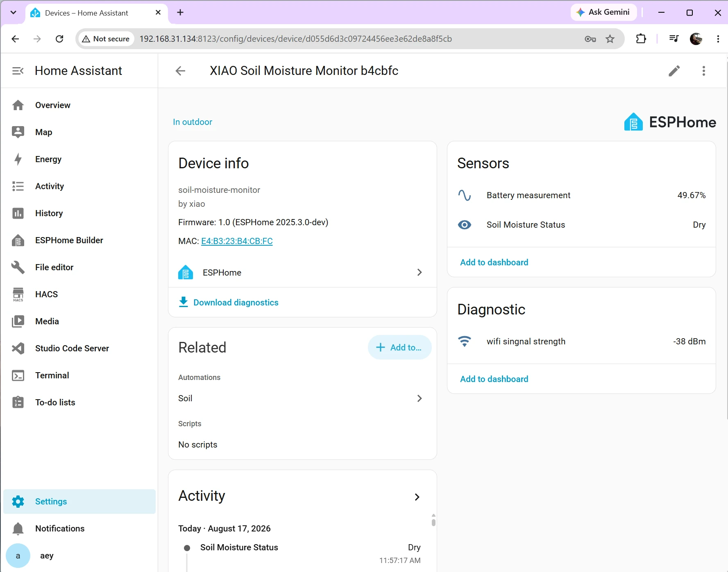Viewport: 728px width, 572px height.
Task: Click the To-do lists clipboard icon
Action: tap(18, 402)
